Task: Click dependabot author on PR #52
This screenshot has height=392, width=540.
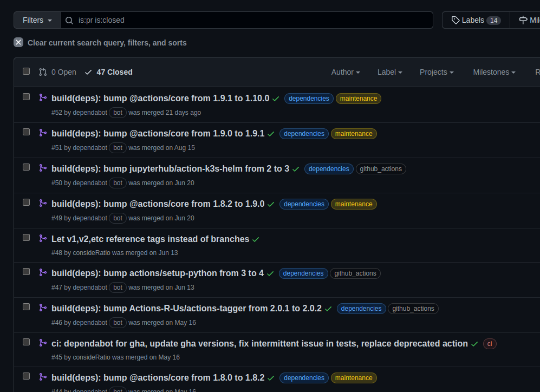Action: 90,113
